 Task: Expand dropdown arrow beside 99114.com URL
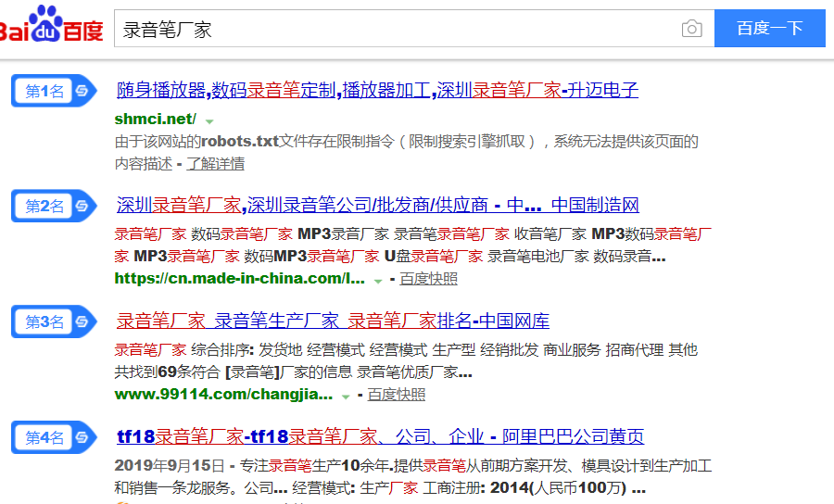tap(346, 397)
